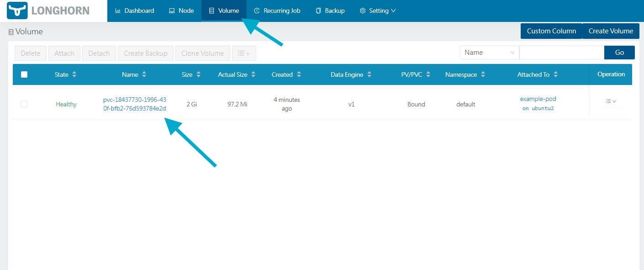Open the example-pod link in Attached To
Viewport: 644px width, 270px height.
538,99
